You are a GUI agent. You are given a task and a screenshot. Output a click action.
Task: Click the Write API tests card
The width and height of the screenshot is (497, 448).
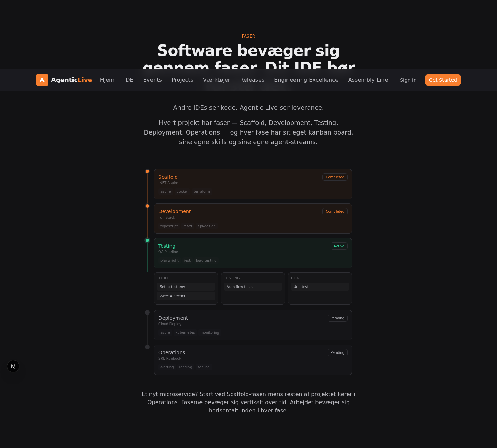pos(186,296)
